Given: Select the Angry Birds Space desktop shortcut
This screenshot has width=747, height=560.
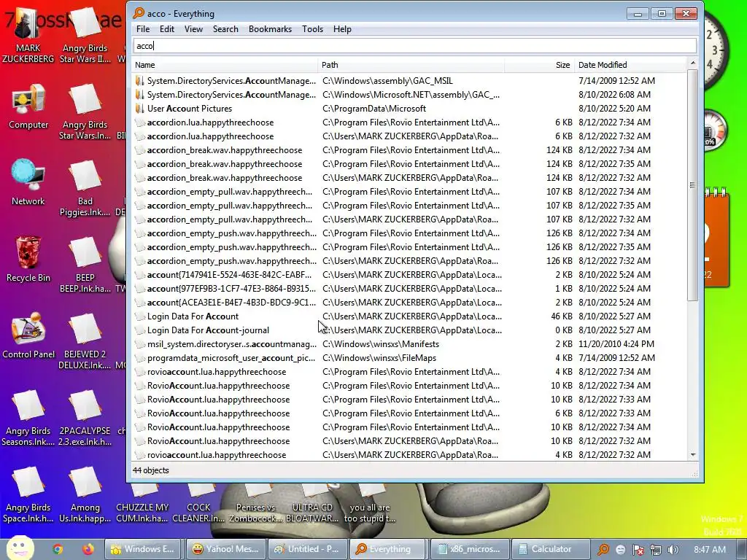Looking at the screenshot, I should [28, 495].
